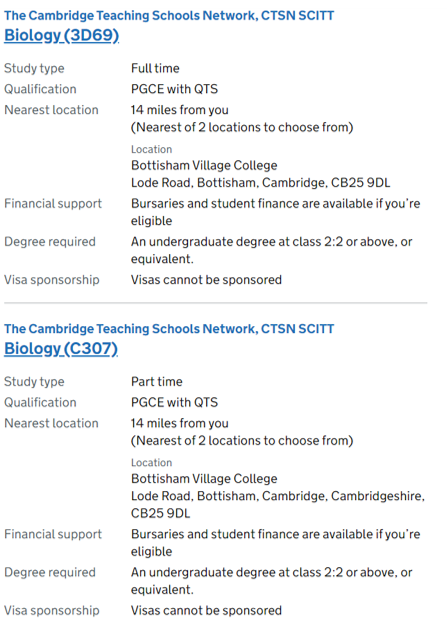Click provider name above Biology (3D69)
The image size is (447, 627).
click(169, 15)
